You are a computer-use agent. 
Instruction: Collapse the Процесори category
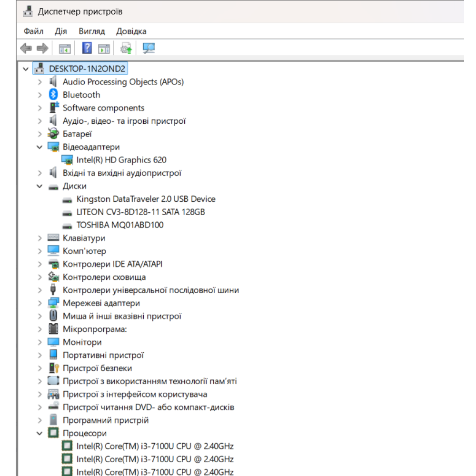pos(40,433)
